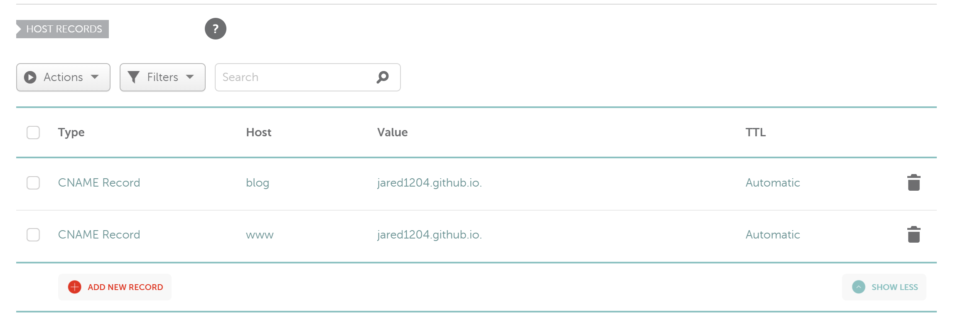
Task: Select the checkbox for the blog record
Action: point(33,183)
